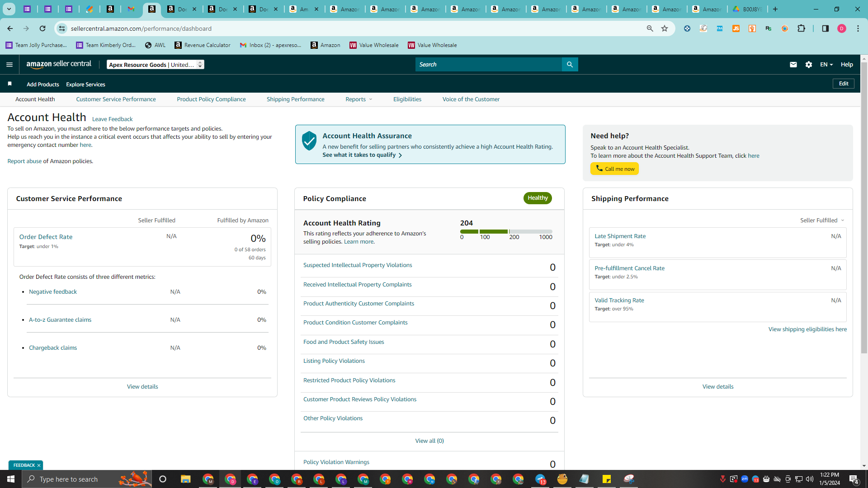Image resolution: width=868 pixels, height=488 pixels.
Task: Open the Order Defect Rate link
Action: [x=46, y=237]
